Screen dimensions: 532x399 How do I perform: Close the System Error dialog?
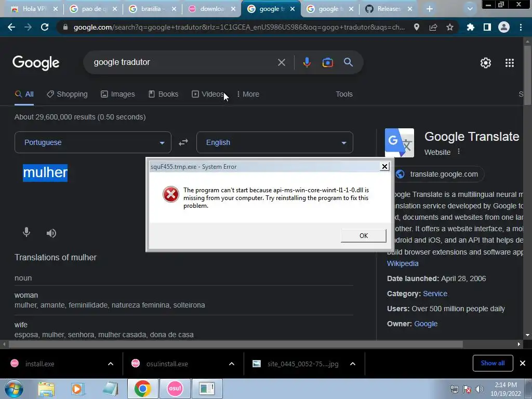pyautogui.click(x=384, y=166)
